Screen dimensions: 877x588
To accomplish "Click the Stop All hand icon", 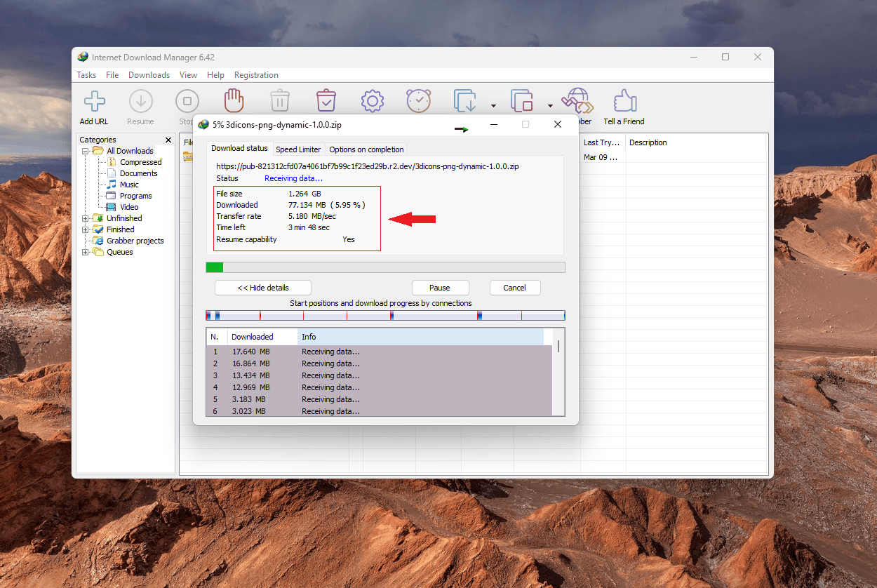I will [234, 100].
